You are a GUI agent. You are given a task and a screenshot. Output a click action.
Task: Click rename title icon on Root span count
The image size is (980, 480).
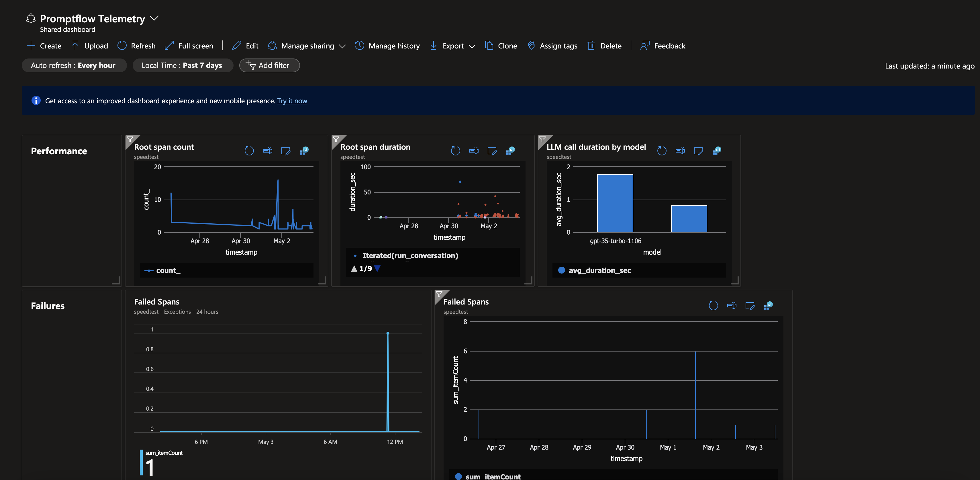pos(267,151)
